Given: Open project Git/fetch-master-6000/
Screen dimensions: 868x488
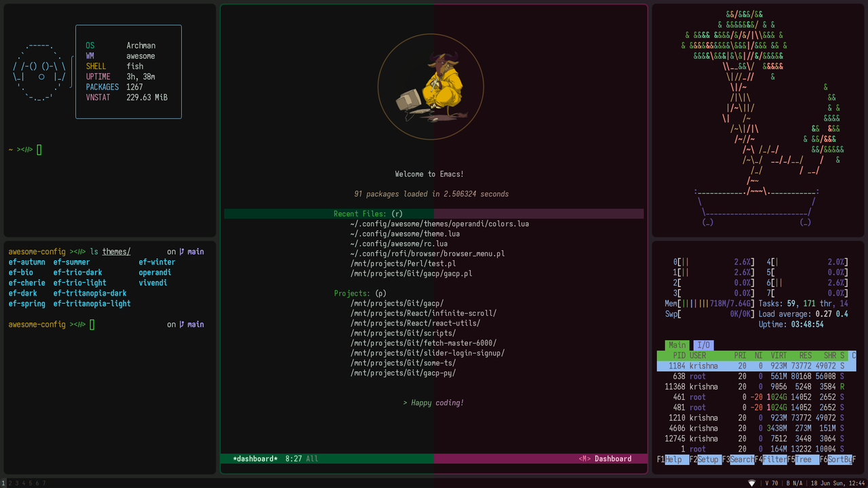Looking at the screenshot, I should tap(423, 343).
